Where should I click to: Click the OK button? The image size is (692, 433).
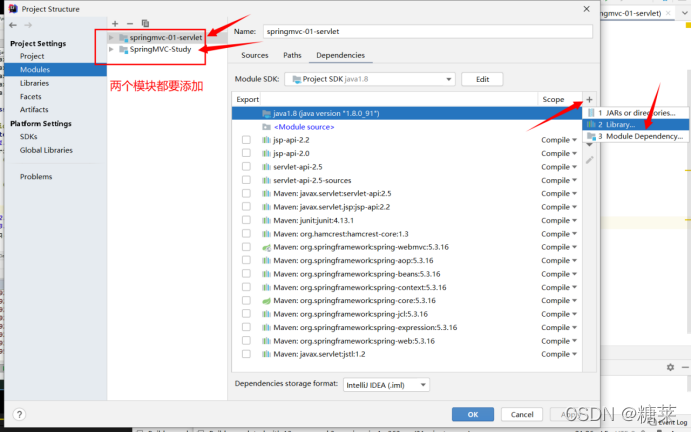click(473, 414)
